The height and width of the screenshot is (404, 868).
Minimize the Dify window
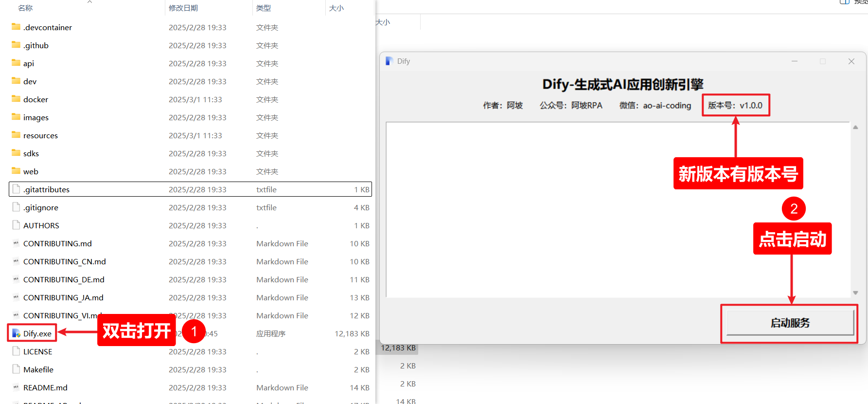795,61
